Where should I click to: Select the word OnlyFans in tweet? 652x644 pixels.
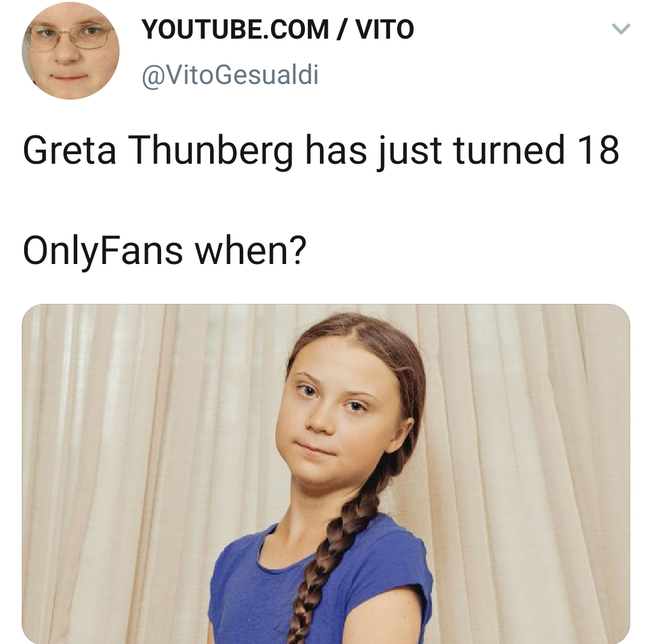click(103, 251)
